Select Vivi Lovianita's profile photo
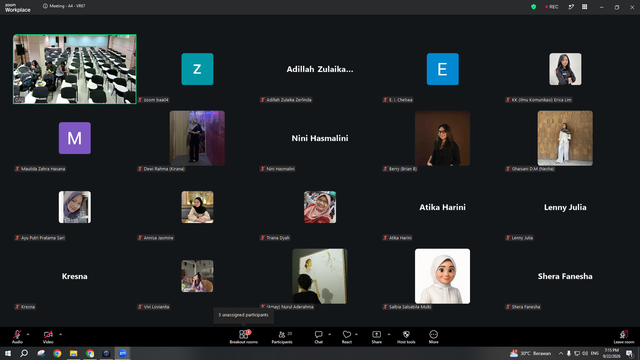The height and width of the screenshot is (360, 640). [x=197, y=276]
